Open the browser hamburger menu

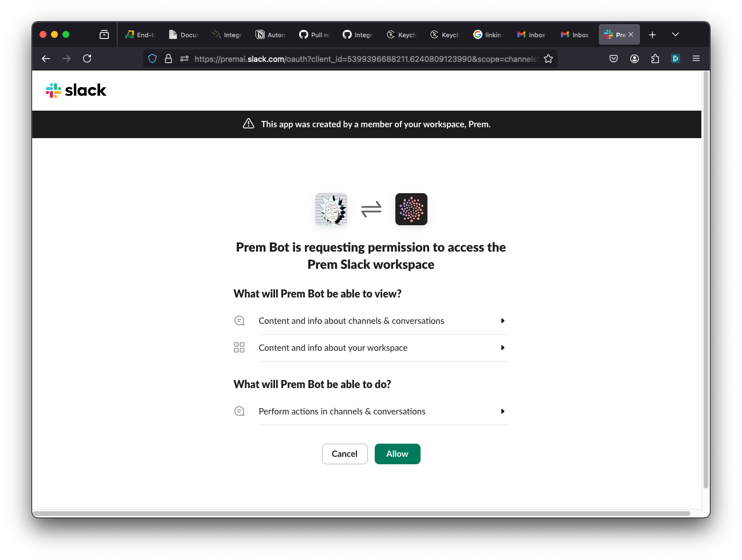pos(696,58)
